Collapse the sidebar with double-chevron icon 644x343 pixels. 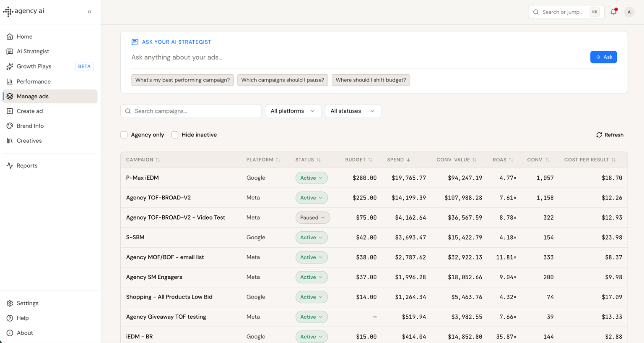[x=90, y=12]
